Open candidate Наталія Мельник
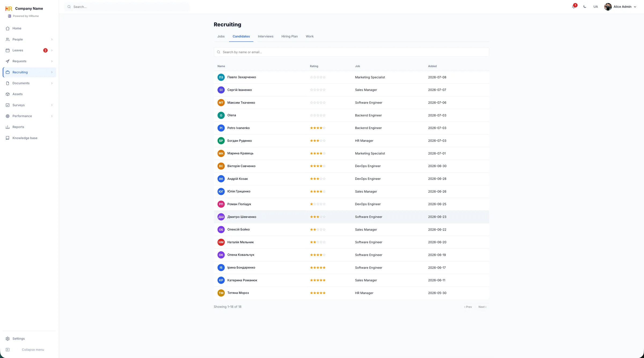644x358 pixels. click(x=240, y=242)
